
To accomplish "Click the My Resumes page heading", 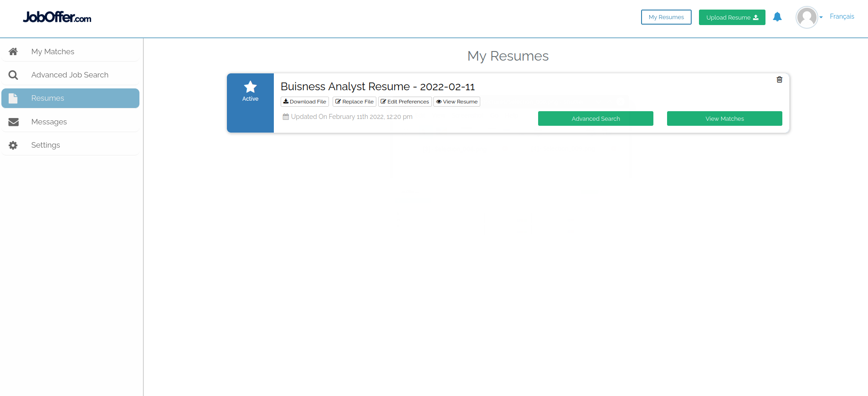I will (508, 56).
